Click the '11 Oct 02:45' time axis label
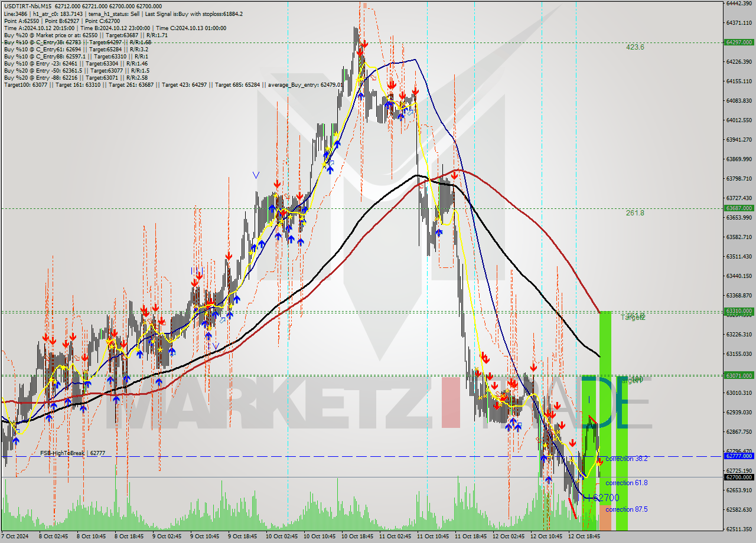 395,537
